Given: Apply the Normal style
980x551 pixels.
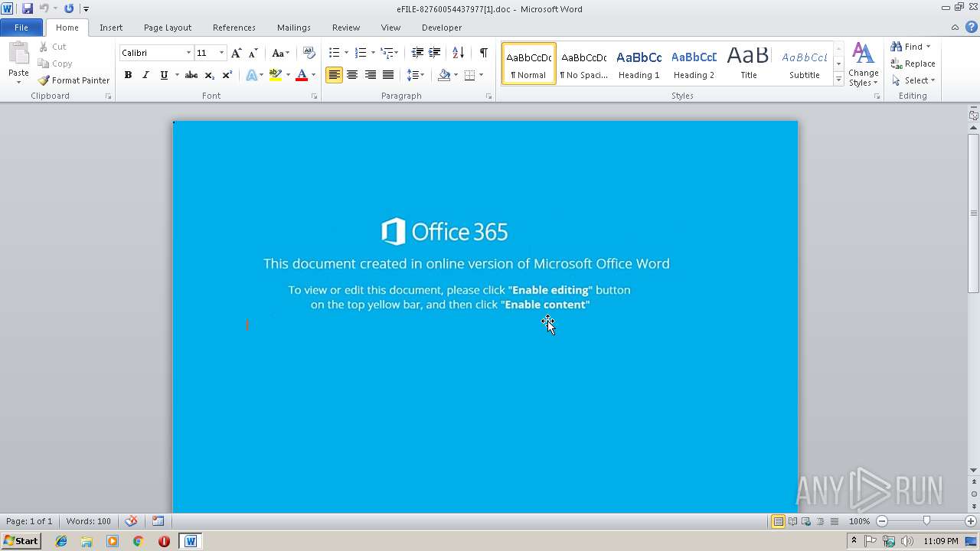Looking at the screenshot, I should [x=529, y=64].
